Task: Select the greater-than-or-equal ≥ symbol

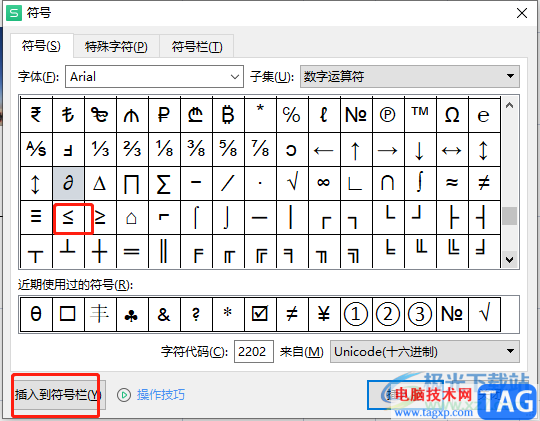Action: (x=100, y=217)
